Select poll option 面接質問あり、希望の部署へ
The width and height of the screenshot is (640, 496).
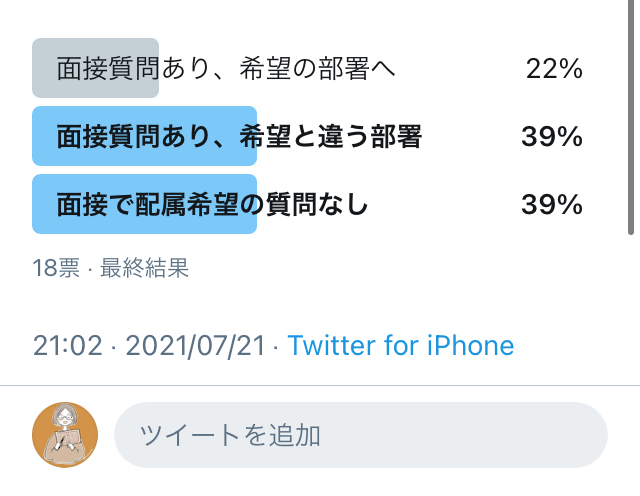[x=227, y=68]
